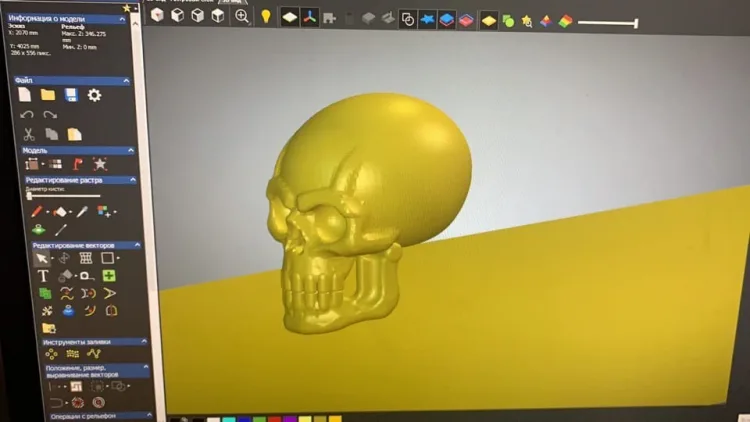Copy selection with the gray pages icon
The image size is (750, 422).
point(52,134)
